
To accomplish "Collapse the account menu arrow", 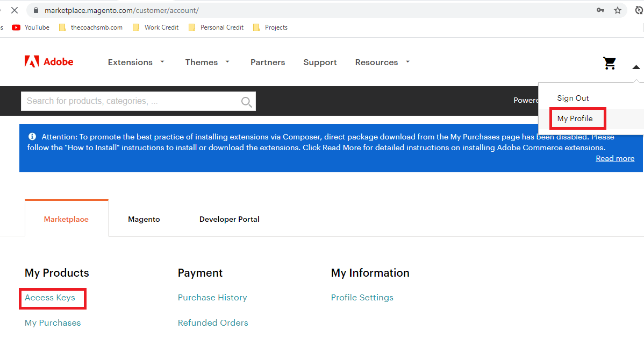I will coord(636,67).
